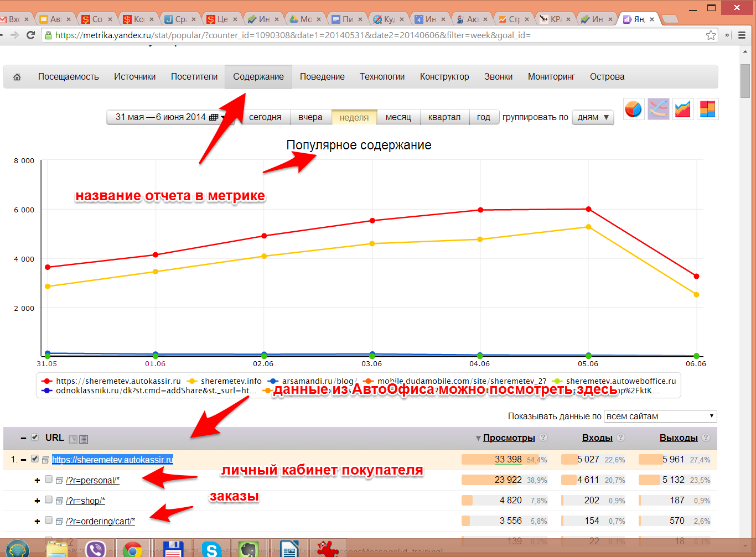
Task: Expand the /?r=ordering/cart/* row
Action: 37,521
